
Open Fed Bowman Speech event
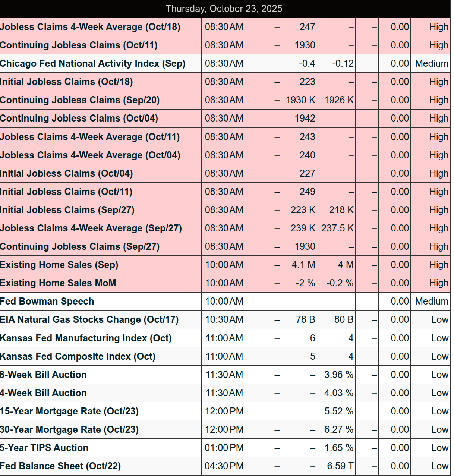point(47,302)
